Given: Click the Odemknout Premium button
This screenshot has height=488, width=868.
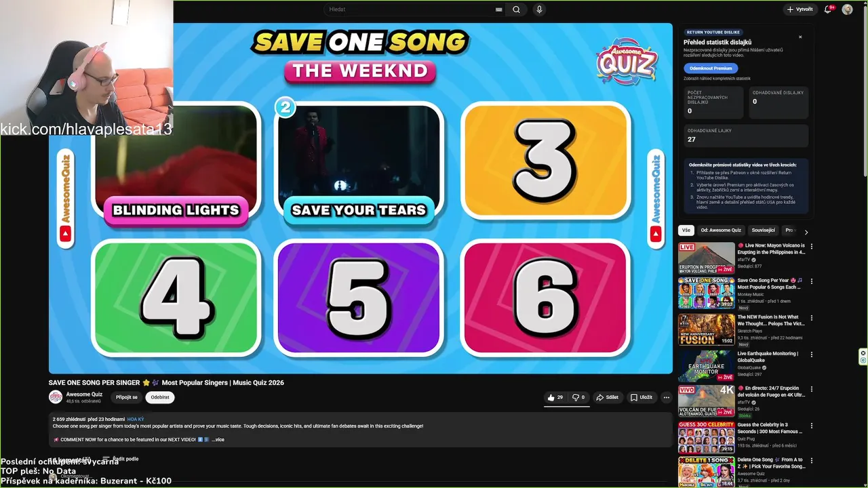Looking at the screenshot, I should click(711, 68).
